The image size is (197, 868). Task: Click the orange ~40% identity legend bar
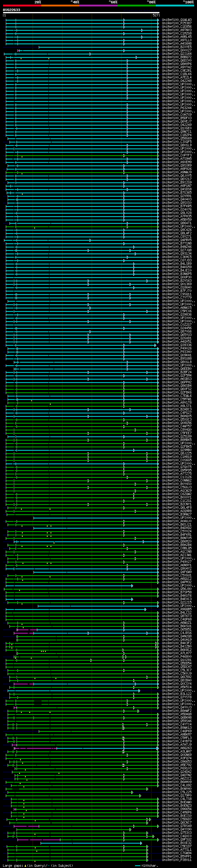pyautogui.click(x=60, y=6)
